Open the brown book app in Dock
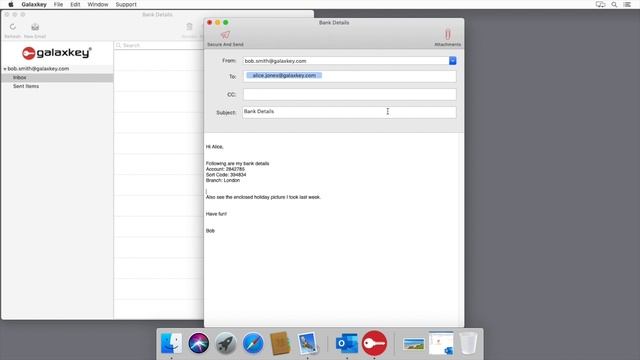Viewport: 640px width, 360px height. (x=280, y=343)
